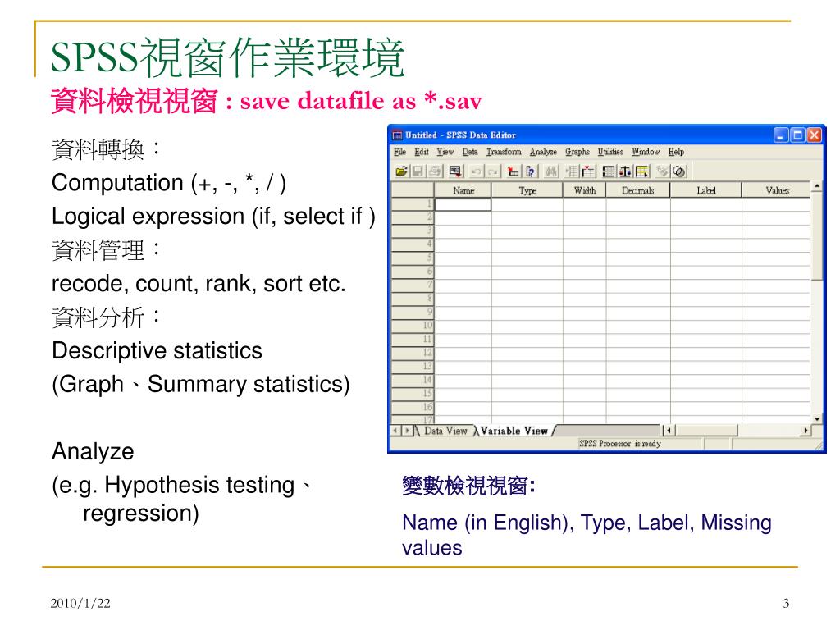Switch to the Data View tab
The height and width of the screenshot is (630, 840).
tap(445, 431)
